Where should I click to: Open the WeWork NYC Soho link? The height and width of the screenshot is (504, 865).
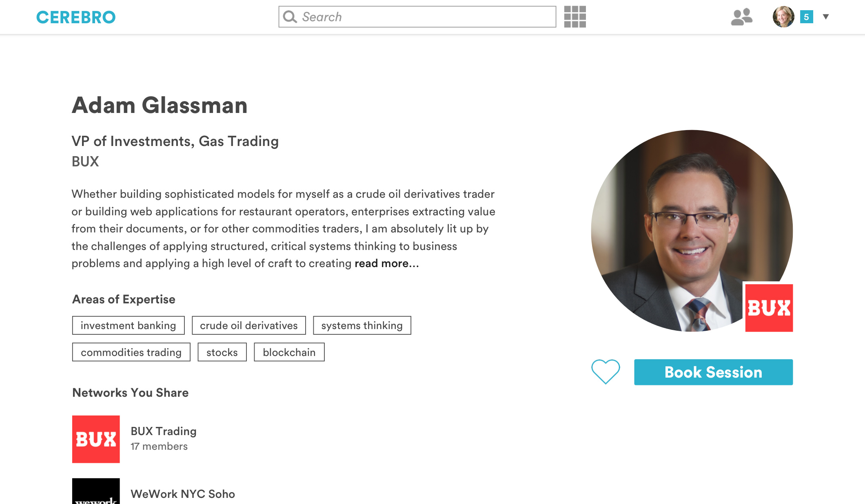coord(182,494)
